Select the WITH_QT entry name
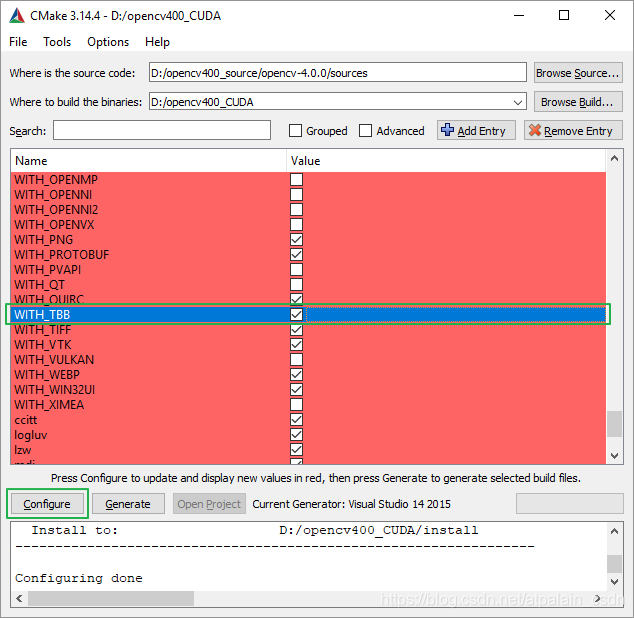 [39, 284]
